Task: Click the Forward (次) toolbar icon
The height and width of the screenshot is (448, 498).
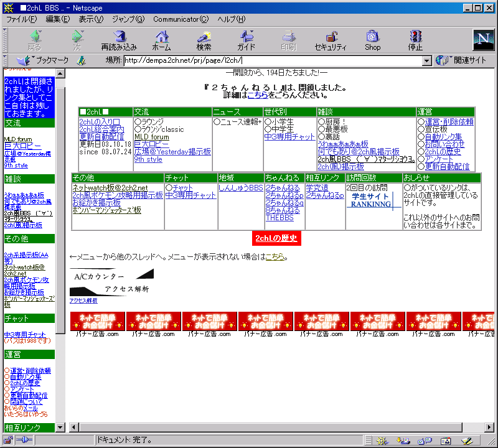Action: point(77,40)
